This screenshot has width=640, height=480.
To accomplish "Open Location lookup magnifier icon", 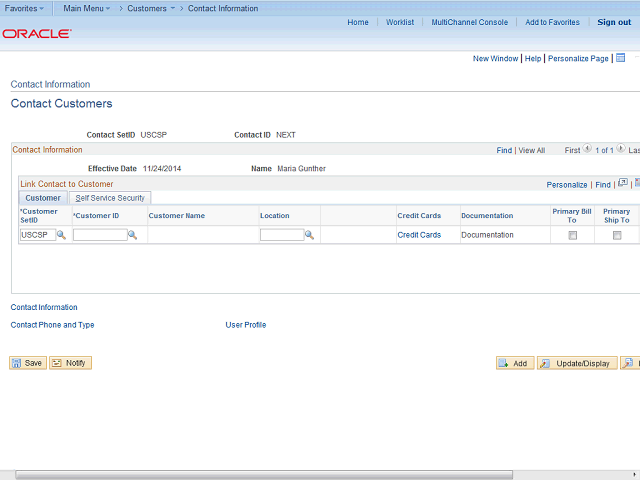I will click(309, 235).
